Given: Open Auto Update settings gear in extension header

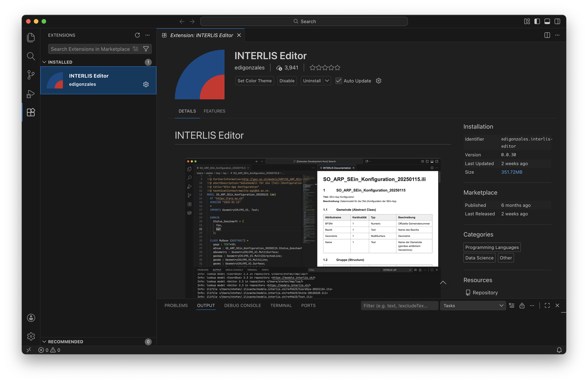Looking at the screenshot, I should coord(378,81).
